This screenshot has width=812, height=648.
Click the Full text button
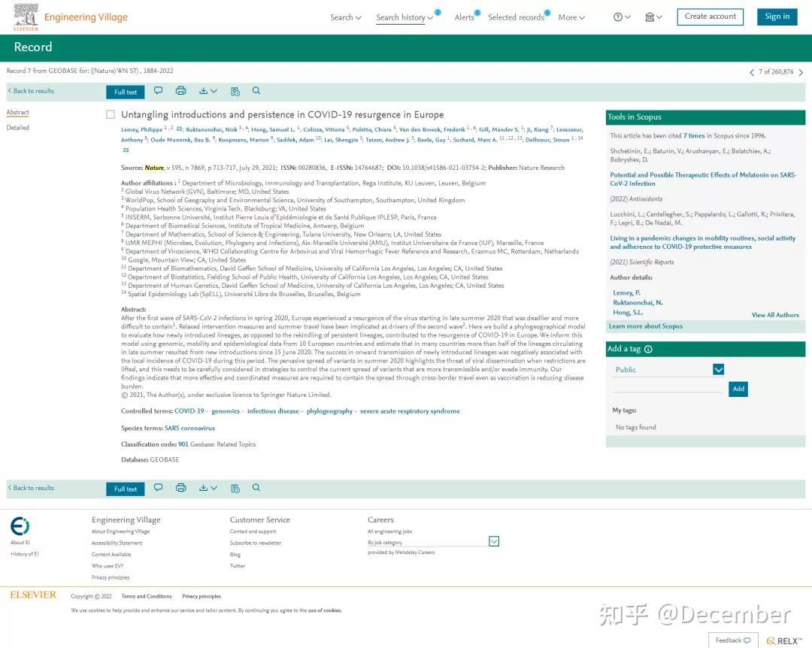[125, 91]
